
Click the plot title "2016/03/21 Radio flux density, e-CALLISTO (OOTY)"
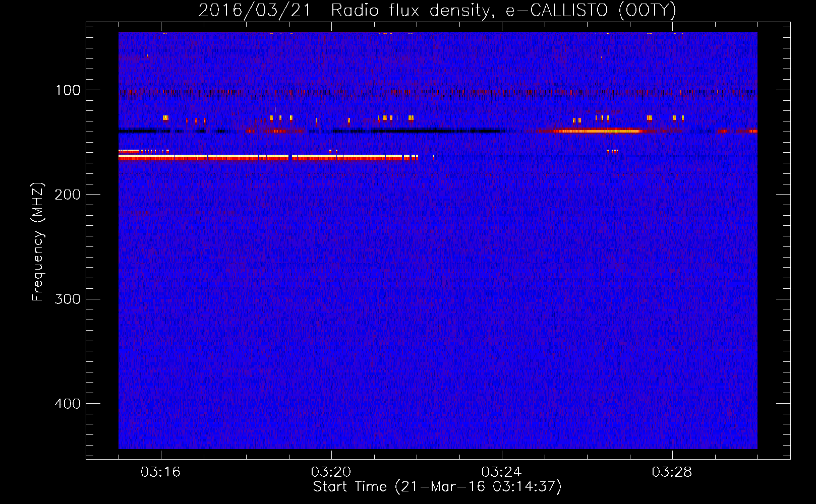(x=437, y=10)
